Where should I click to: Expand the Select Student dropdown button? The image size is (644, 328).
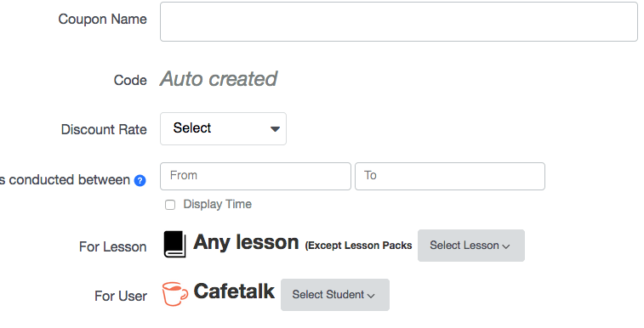coord(335,295)
